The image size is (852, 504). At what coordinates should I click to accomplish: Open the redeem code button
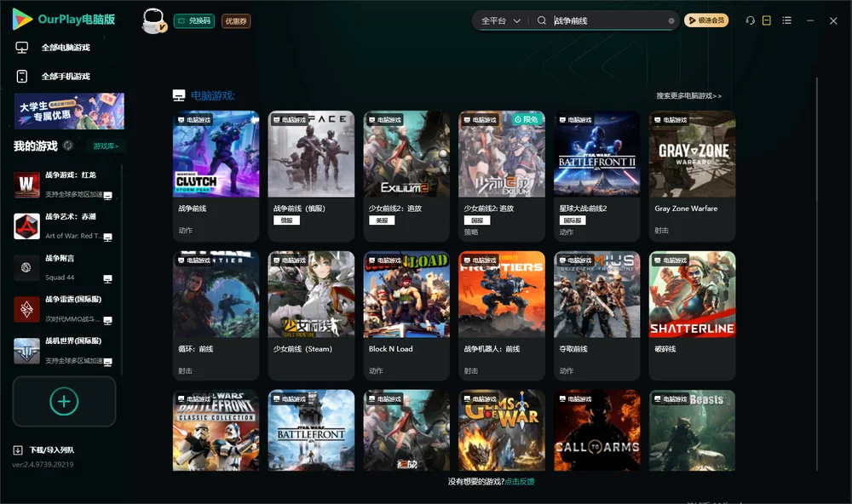pos(194,21)
